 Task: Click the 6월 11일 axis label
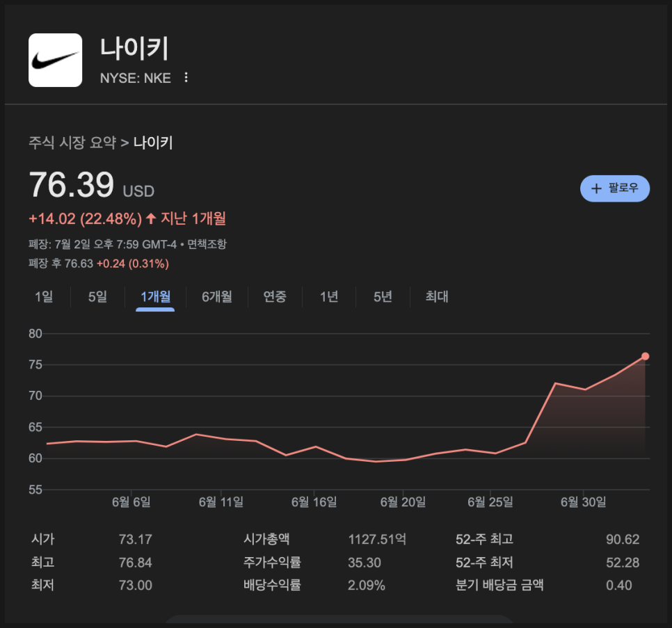[221, 502]
